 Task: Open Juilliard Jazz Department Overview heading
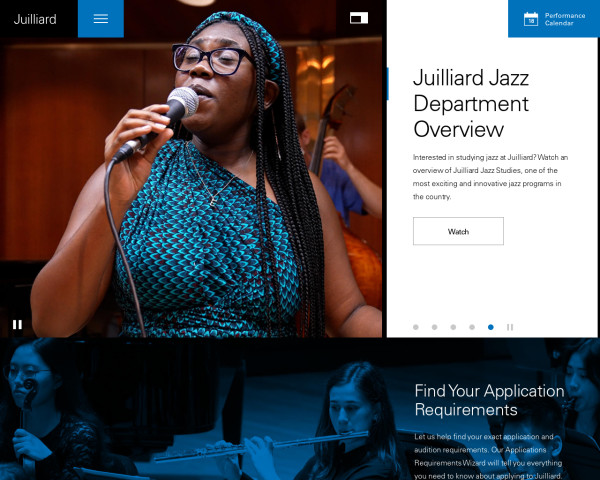click(x=471, y=103)
